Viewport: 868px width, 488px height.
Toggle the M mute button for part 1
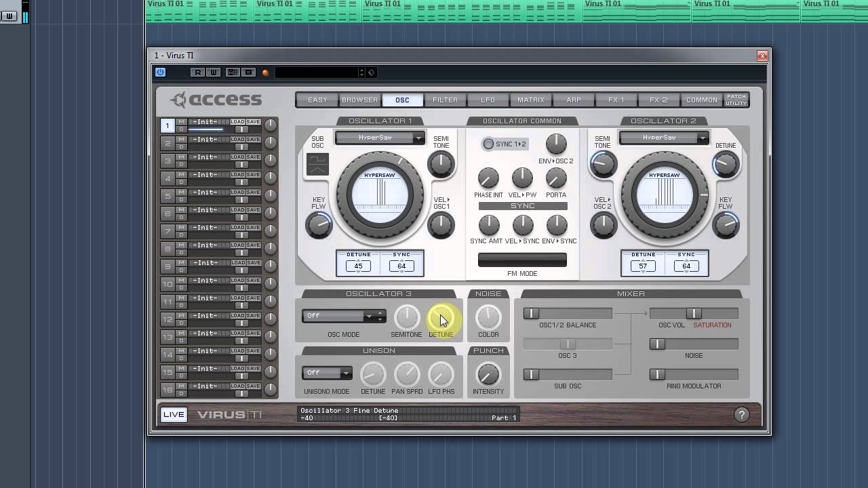coord(181,122)
